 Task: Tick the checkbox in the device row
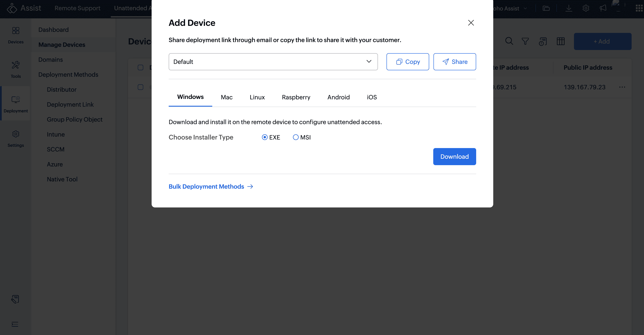(x=141, y=87)
